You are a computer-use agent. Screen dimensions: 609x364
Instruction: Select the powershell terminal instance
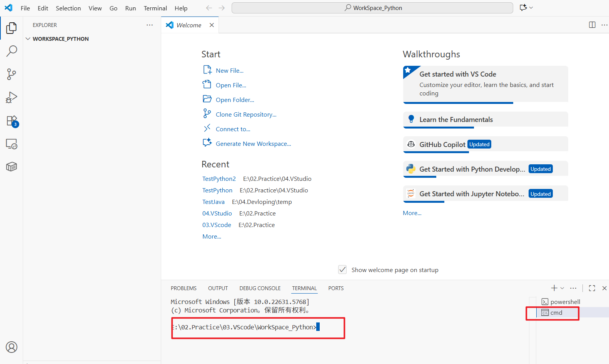561,302
